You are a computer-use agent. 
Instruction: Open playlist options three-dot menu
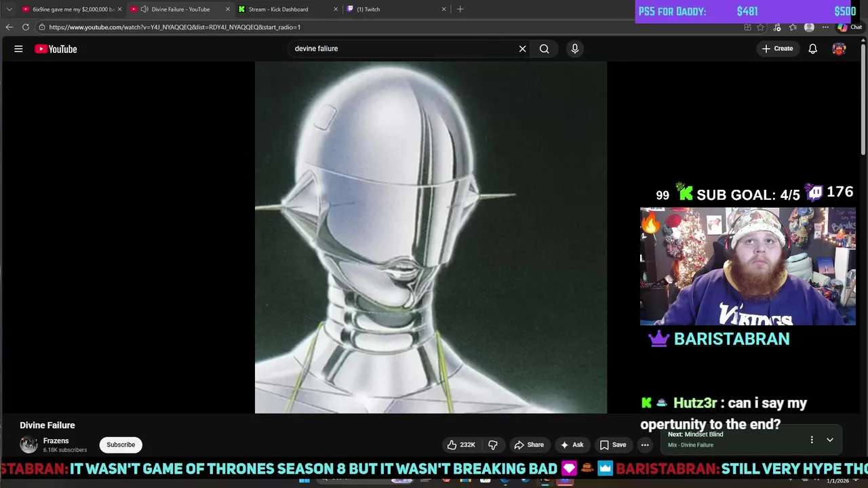click(x=811, y=440)
